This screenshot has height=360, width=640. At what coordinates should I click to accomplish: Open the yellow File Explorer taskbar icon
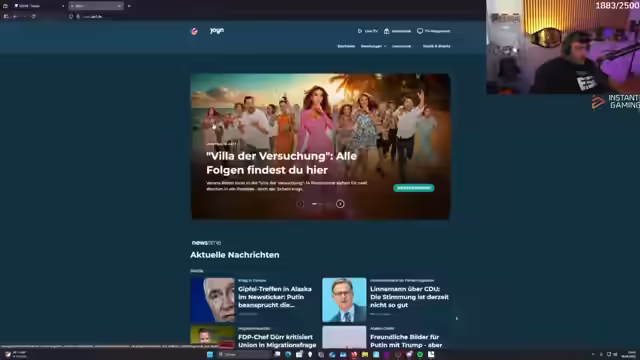[365, 354]
